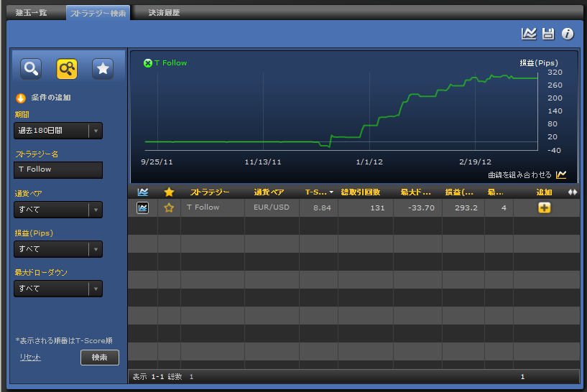This screenshot has height=392, width=587.
Task: Click the 検索 search button
Action: (x=99, y=358)
